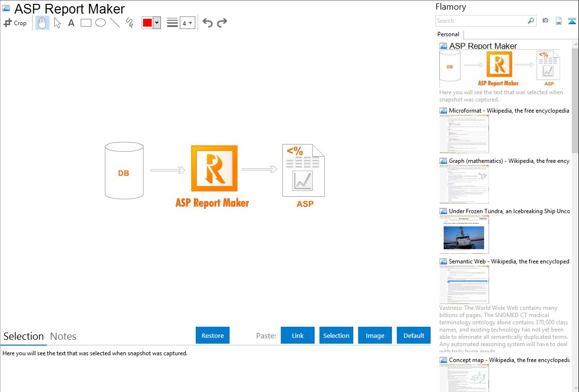Click the selected text line in Selection pane
The width and height of the screenshot is (579, 392).
click(x=95, y=353)
